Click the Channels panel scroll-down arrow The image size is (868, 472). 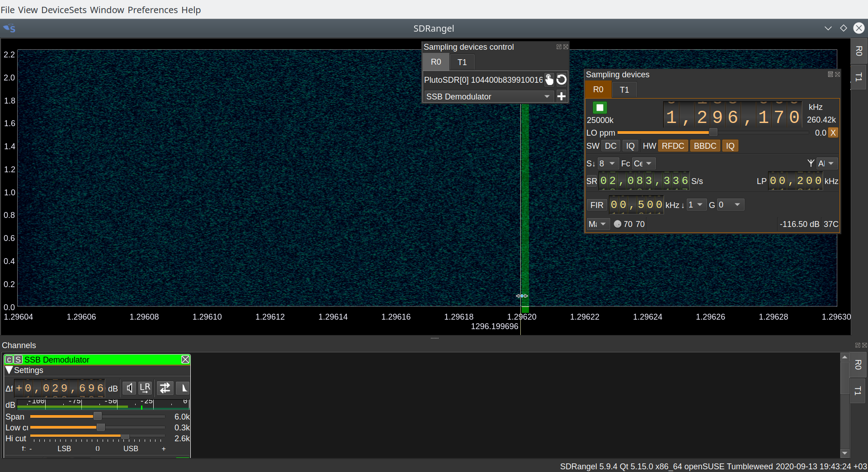point(844,453)
